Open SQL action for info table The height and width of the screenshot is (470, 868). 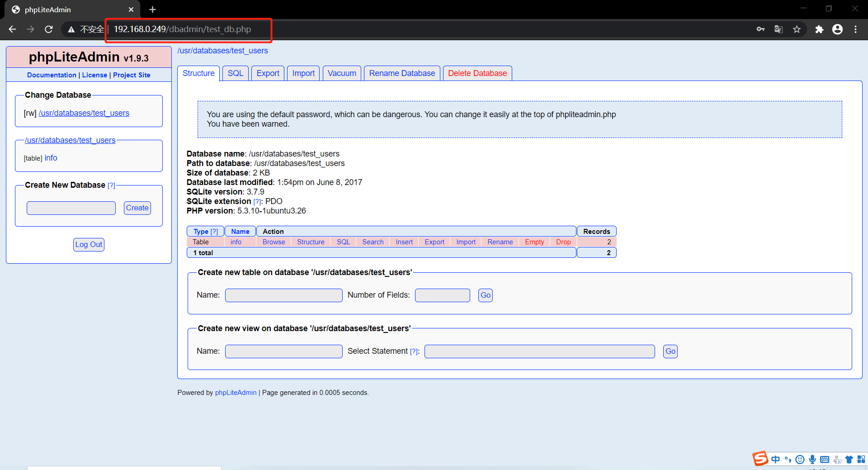click(x=344, y=242)
